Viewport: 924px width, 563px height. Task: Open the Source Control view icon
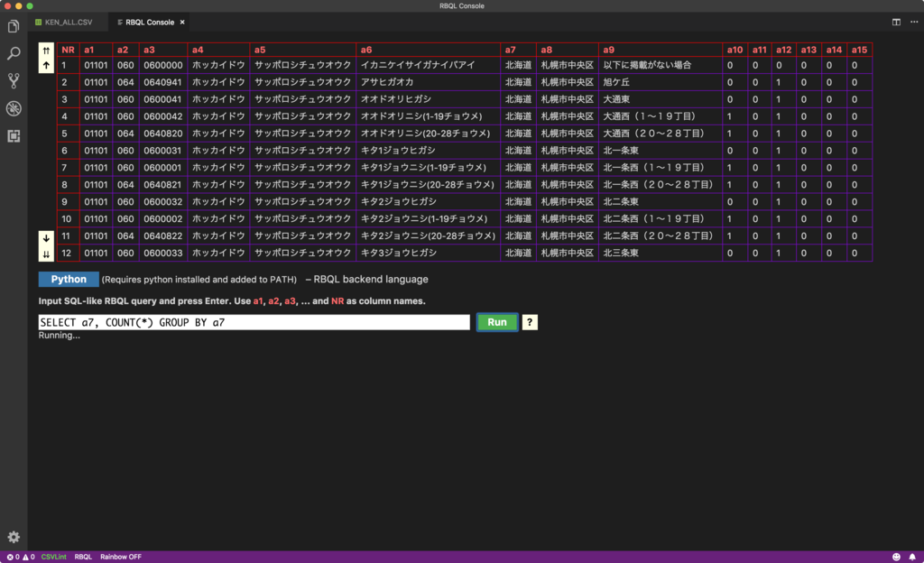[x=14, y=80]
